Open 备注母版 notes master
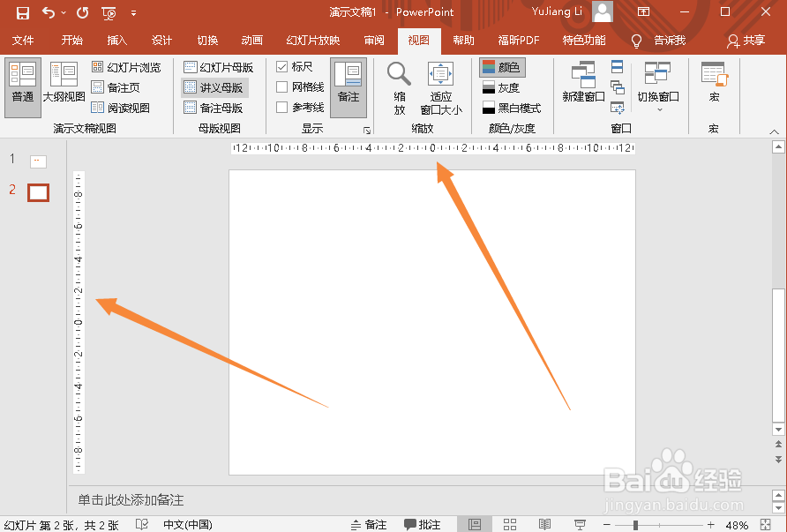Screen dimensions: 787x532 click(x=214, y=108)
